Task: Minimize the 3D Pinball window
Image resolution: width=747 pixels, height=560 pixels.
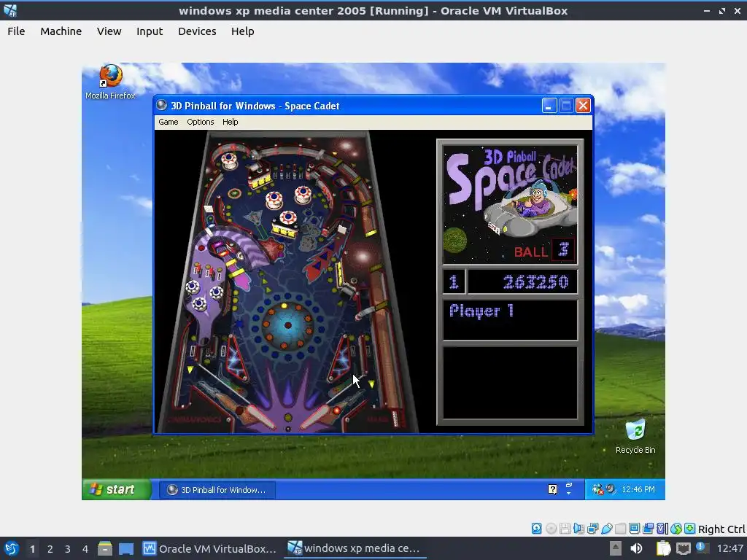Action: coord(549,106)
